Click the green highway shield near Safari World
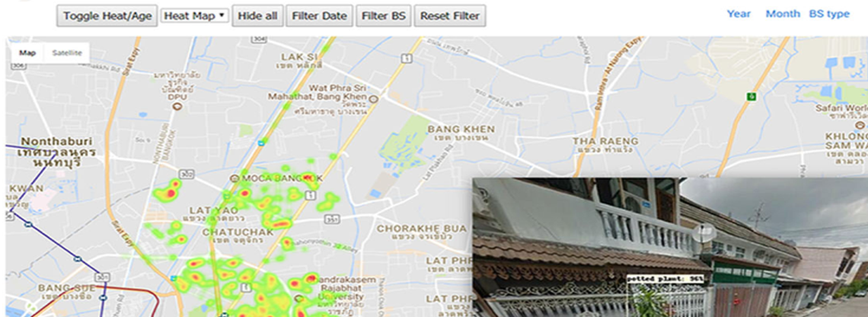 click(752, 97)
